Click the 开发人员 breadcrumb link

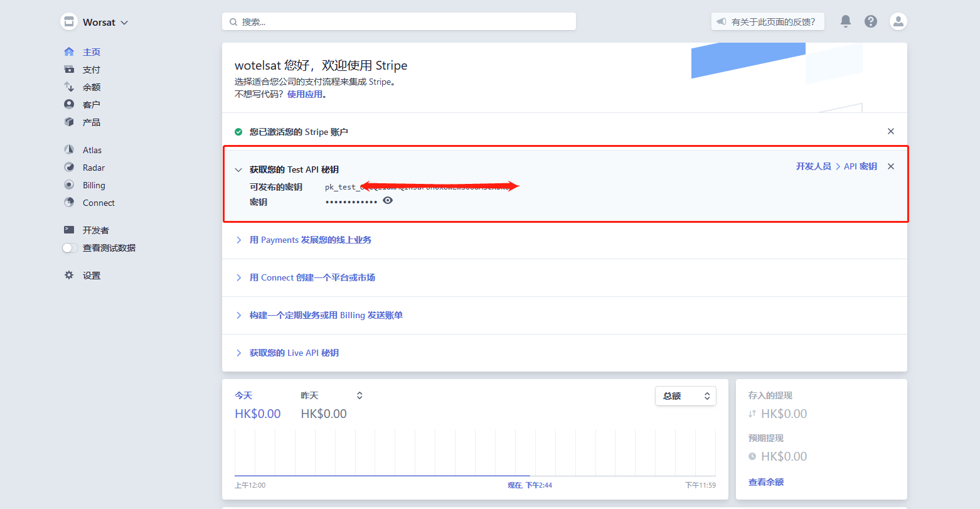[x=814, y=166]
